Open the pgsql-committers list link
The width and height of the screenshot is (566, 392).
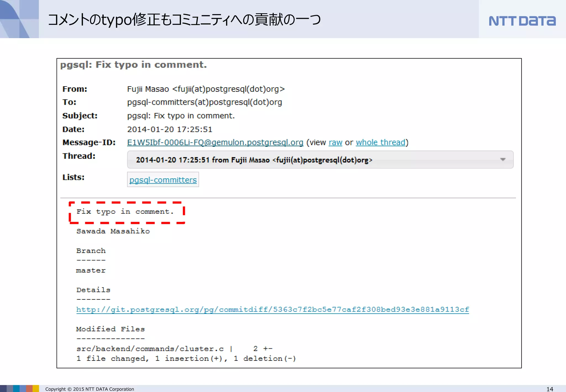click(x=163, y=180)
